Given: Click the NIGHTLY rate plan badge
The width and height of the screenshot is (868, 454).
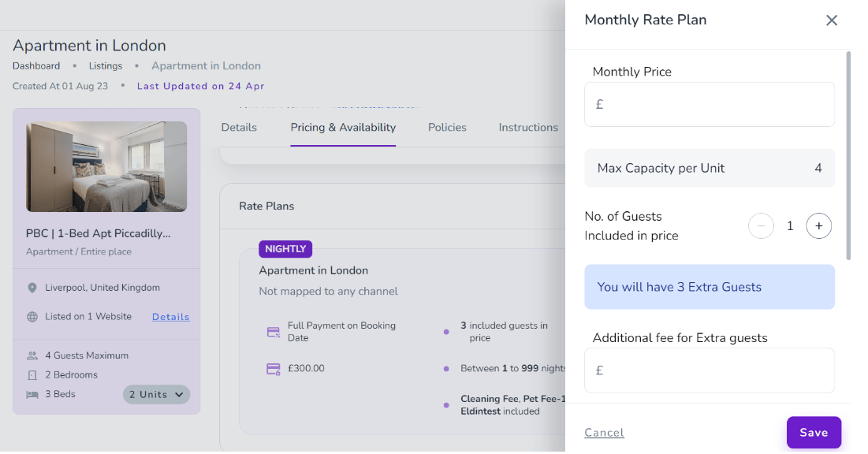Looking at the screenshot, I should click(x=285, y=249).
